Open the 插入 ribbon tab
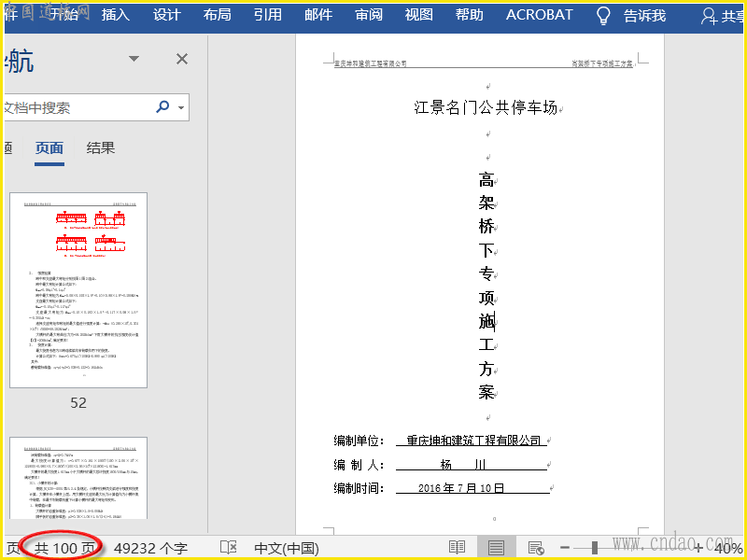The image size is (747, 560). click(x=115, y=15)
